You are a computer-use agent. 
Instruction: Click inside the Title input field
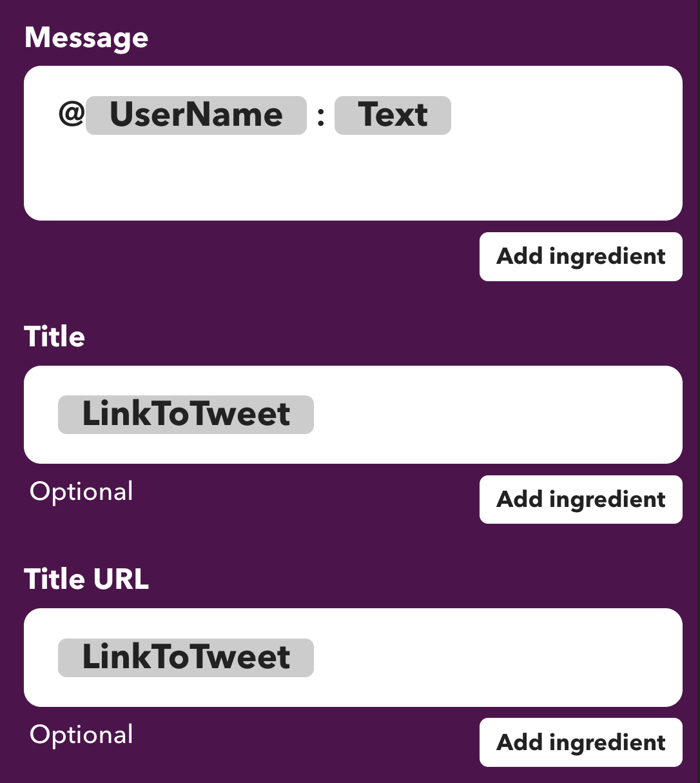pyautogui.click(x=483, y=414)
